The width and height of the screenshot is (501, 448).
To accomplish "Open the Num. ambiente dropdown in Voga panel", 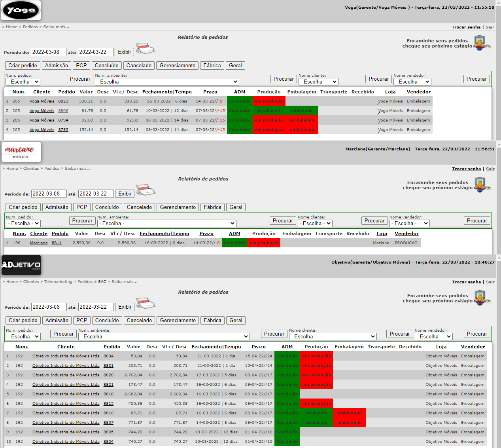I will tap(167, 82).
